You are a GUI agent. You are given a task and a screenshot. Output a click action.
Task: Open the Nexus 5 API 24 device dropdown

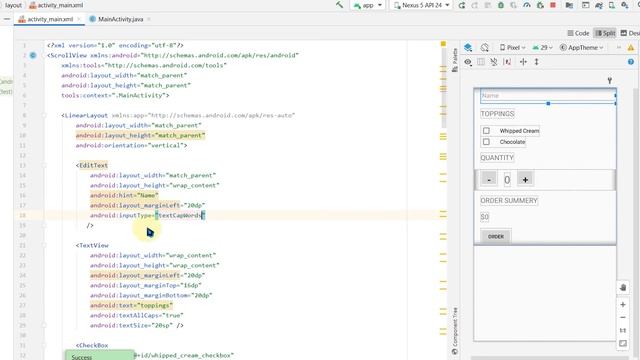[x=421, y=5]
